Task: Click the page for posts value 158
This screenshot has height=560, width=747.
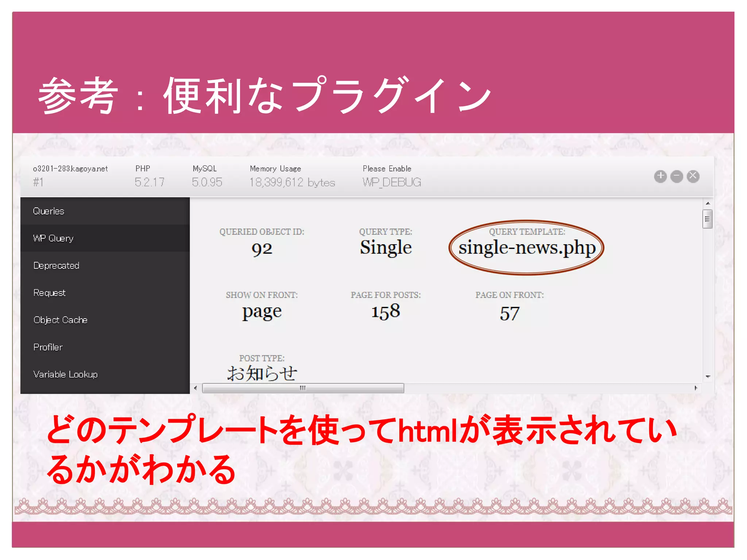Action: (386, 312)
